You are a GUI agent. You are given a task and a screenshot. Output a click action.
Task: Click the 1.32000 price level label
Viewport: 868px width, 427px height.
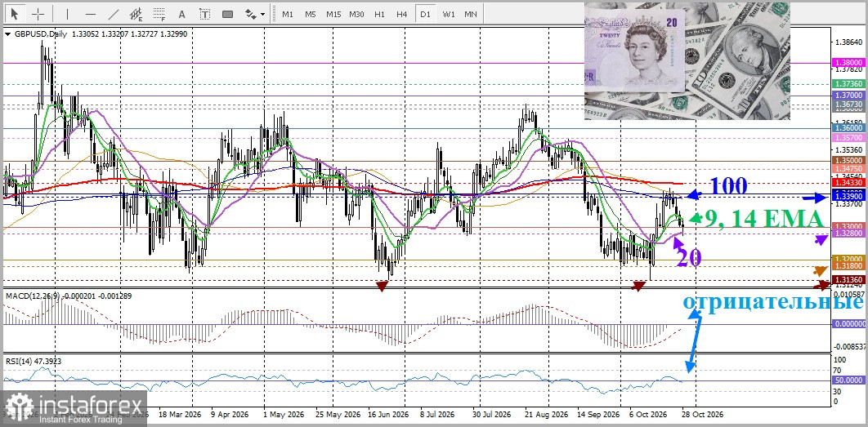[x=849, y=260]
